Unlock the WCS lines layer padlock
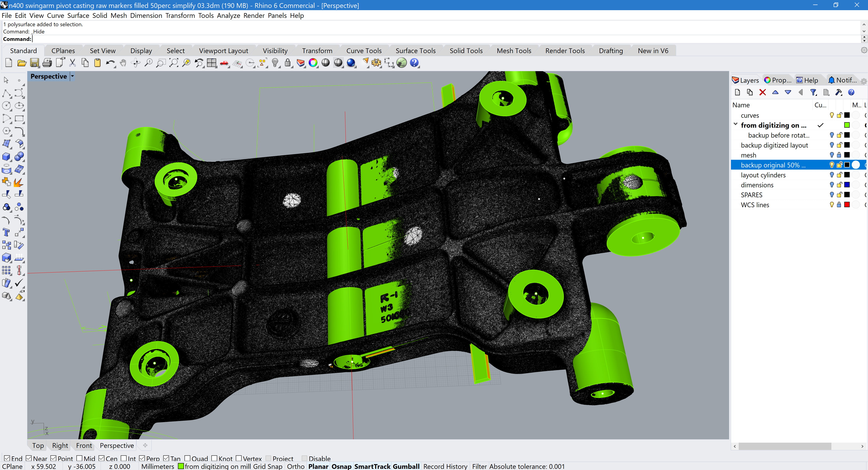 pos(839,205)
